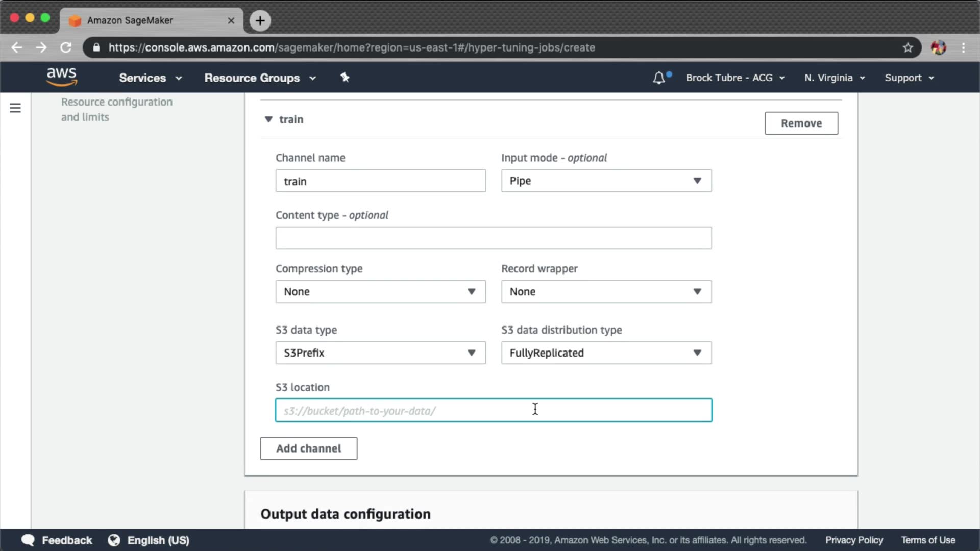Open the Input mode Pipe dropdown
Screen dimensions: 980x551
(x=606, y=181)
